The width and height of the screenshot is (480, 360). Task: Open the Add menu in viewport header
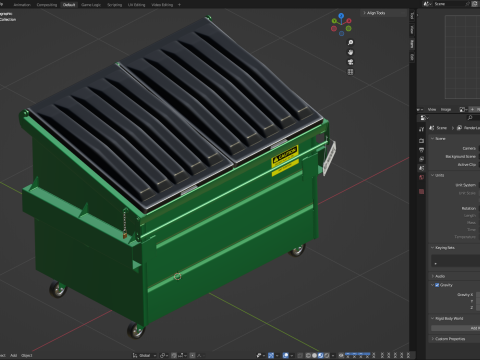point(13,355)
